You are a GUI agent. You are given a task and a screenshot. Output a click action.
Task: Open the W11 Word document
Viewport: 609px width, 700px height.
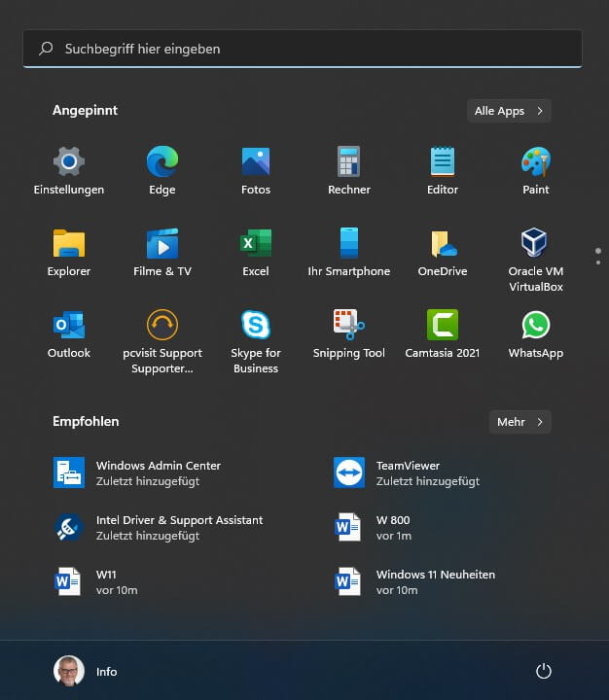(x=95, y=581)
